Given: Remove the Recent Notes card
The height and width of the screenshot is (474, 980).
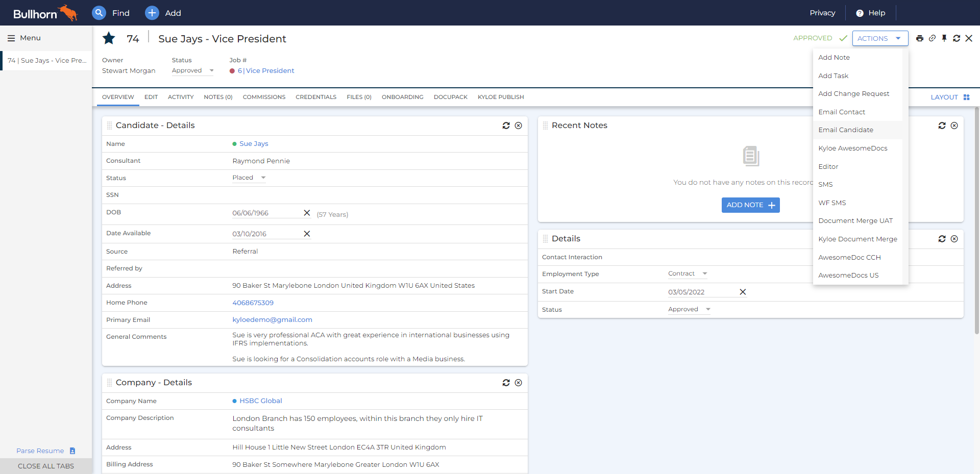Looking at the screenshot, I should [x=954, y=126].
